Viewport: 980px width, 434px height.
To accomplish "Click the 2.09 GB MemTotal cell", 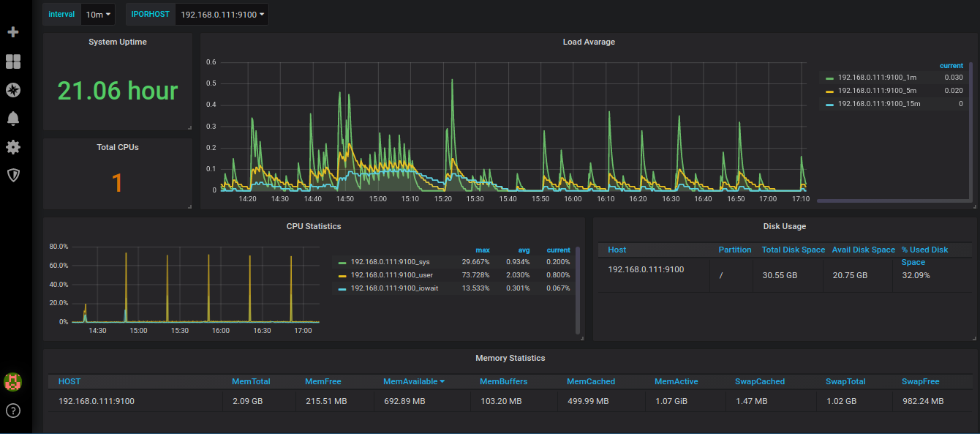I will (247, 401).
